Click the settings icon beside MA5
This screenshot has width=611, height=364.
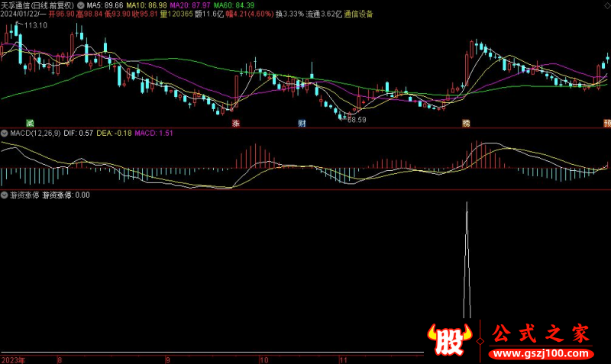pos(82,5)
